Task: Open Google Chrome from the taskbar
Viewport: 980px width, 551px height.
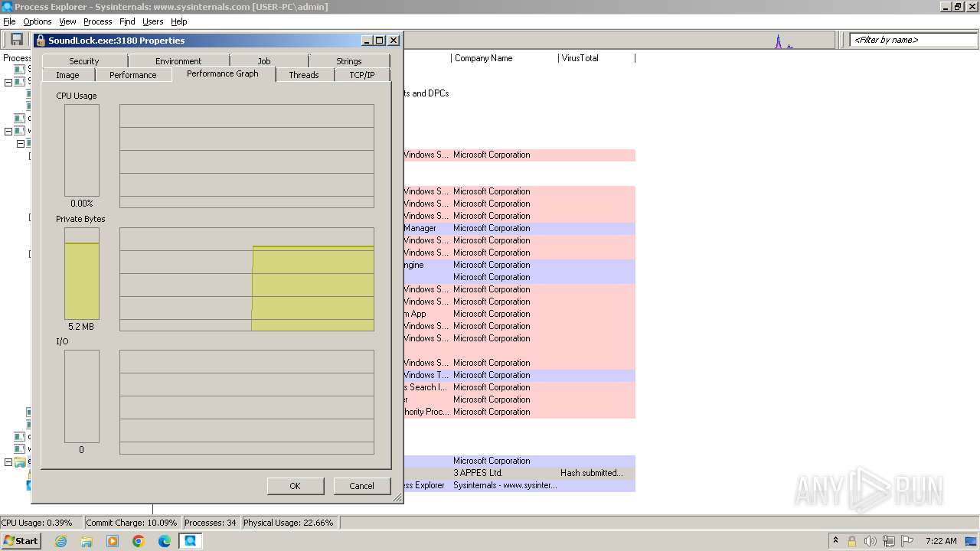Action: click(x=139, y=541)
